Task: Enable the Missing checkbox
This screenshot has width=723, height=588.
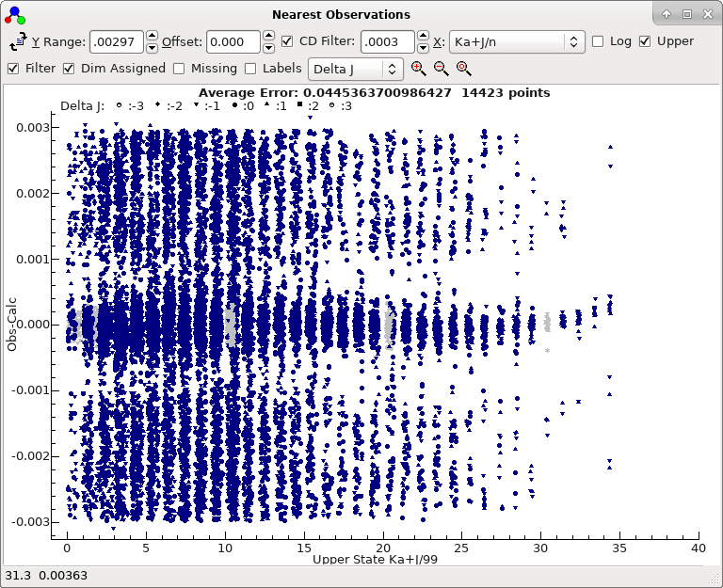Action: 179,69
